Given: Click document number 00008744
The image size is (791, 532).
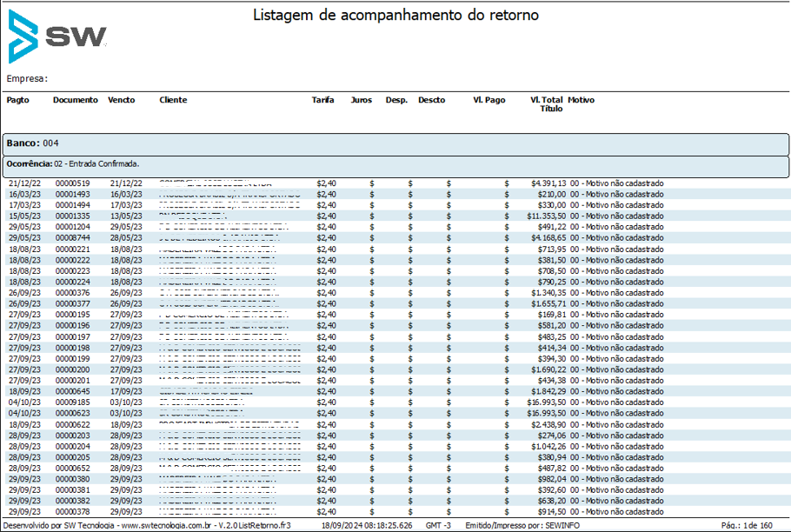Looking at the screenshot, I should point(73,238).
